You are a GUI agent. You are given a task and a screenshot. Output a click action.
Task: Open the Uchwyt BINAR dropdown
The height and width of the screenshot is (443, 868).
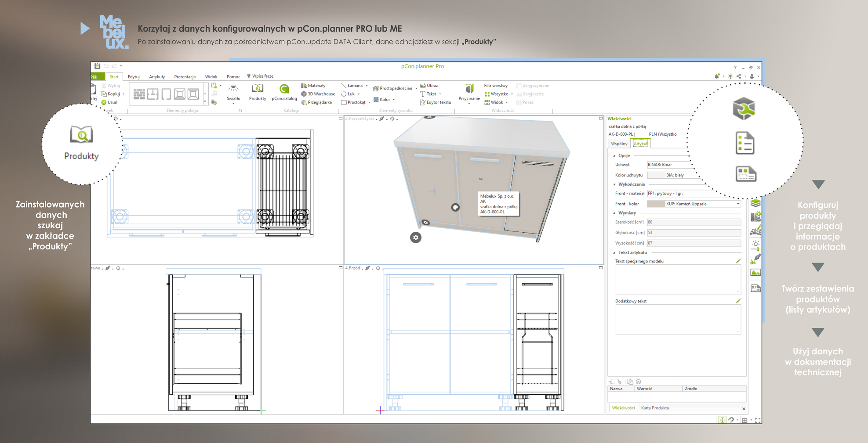669,165
